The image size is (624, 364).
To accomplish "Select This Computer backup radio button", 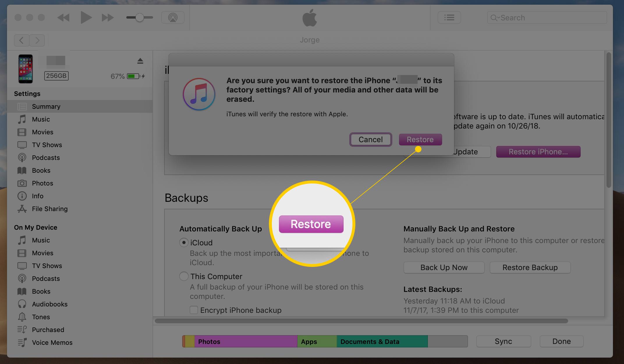I will (184, 276).
